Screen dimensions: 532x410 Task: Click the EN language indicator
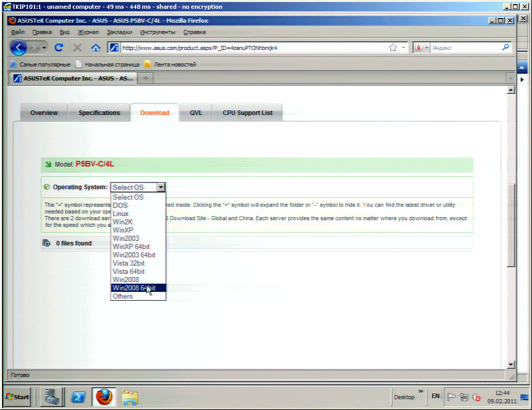click(435, 396)
